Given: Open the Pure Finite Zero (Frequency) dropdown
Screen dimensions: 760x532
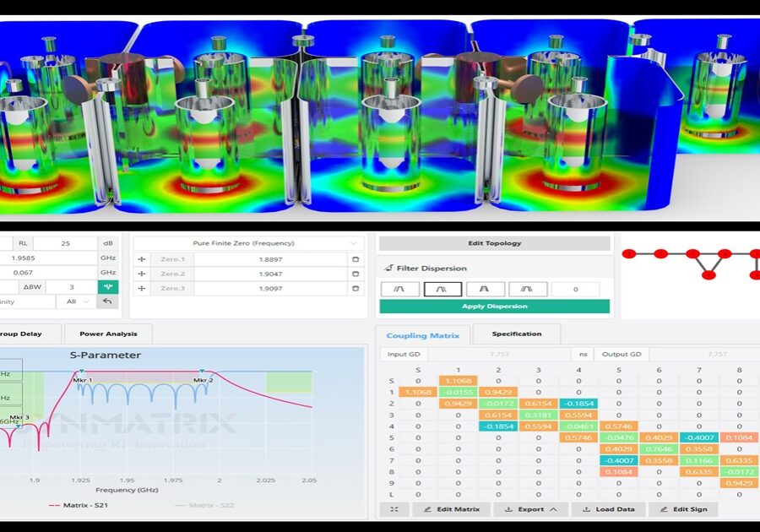Looking at the screenshot, I should [x=248, y=243].
